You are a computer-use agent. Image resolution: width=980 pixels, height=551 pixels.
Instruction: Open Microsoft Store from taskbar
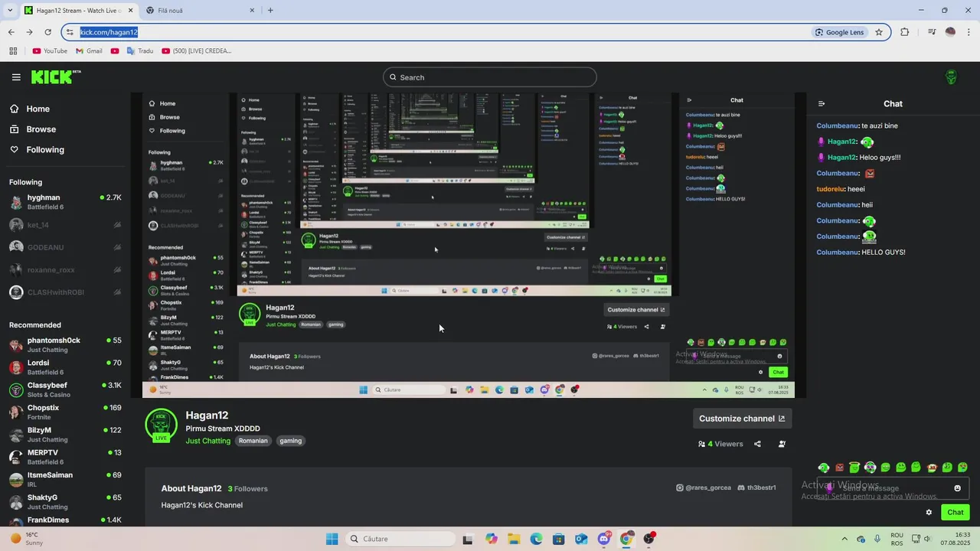(x=559, y=539)
